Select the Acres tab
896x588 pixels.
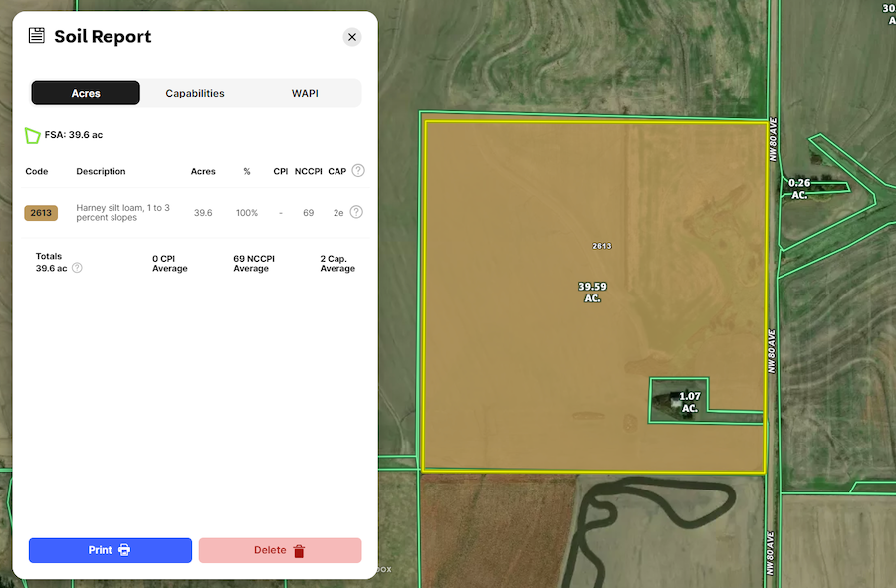pyautogui.click(x=86, y=93)
